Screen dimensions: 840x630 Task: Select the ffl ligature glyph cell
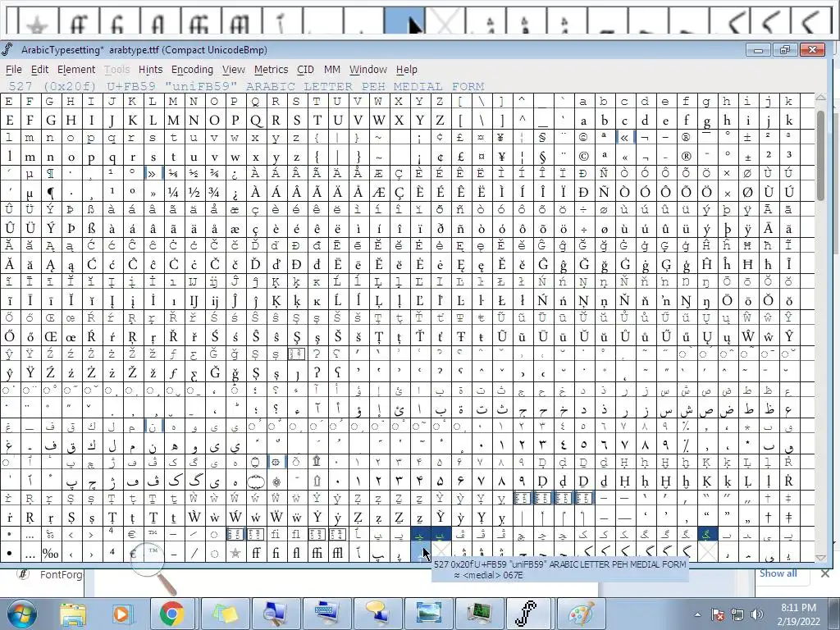(x=337, y=553)
